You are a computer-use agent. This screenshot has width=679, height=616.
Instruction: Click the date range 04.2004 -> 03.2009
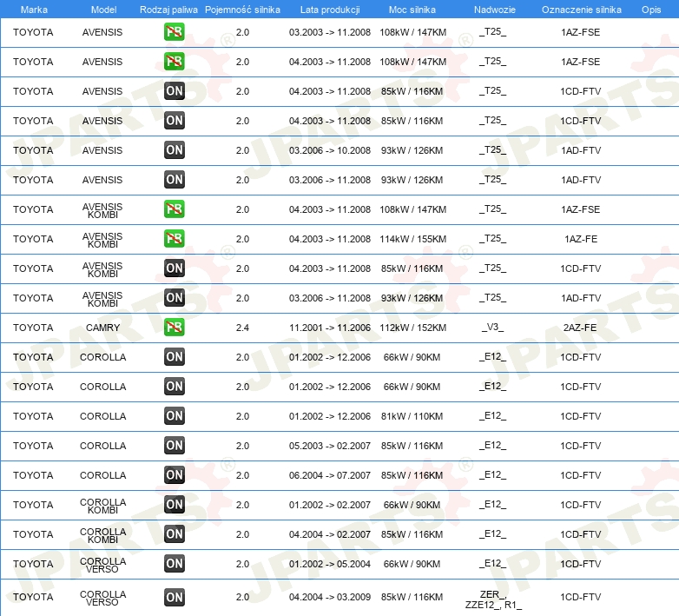pyautogui.click(x=330, y=597)
